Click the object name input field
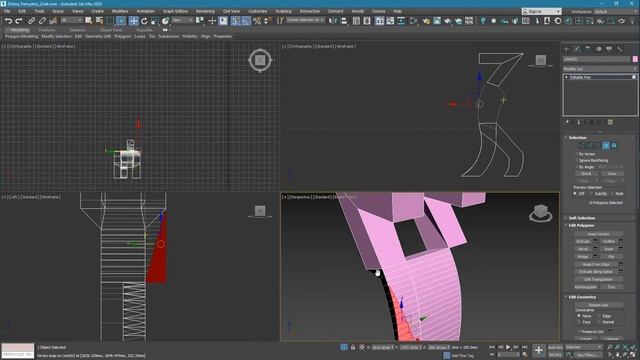This screenshot has width=640, height=360. tap(597, 59)
